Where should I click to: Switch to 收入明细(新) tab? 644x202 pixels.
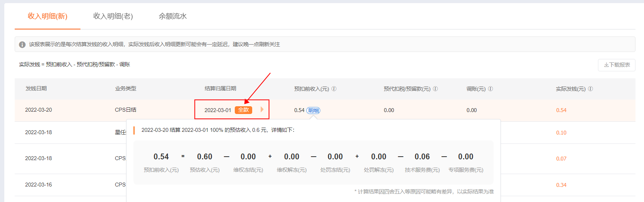point(48,16)
